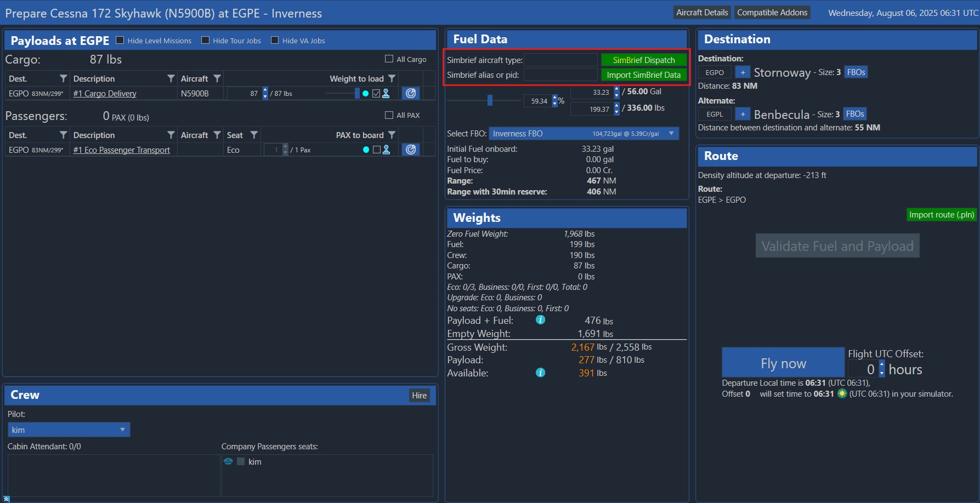The width and height of the screenshot is (980, 503).
Task: Click the info icon beside Payload + Fuel
Action: 540,320
